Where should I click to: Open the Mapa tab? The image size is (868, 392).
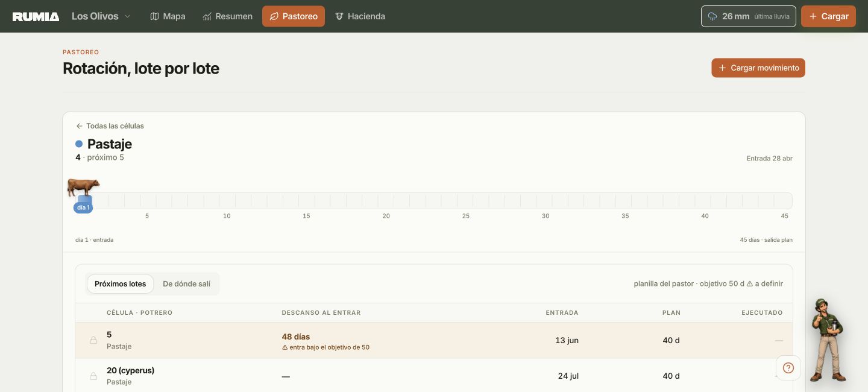pyautogui.click(x=168, y=16)
